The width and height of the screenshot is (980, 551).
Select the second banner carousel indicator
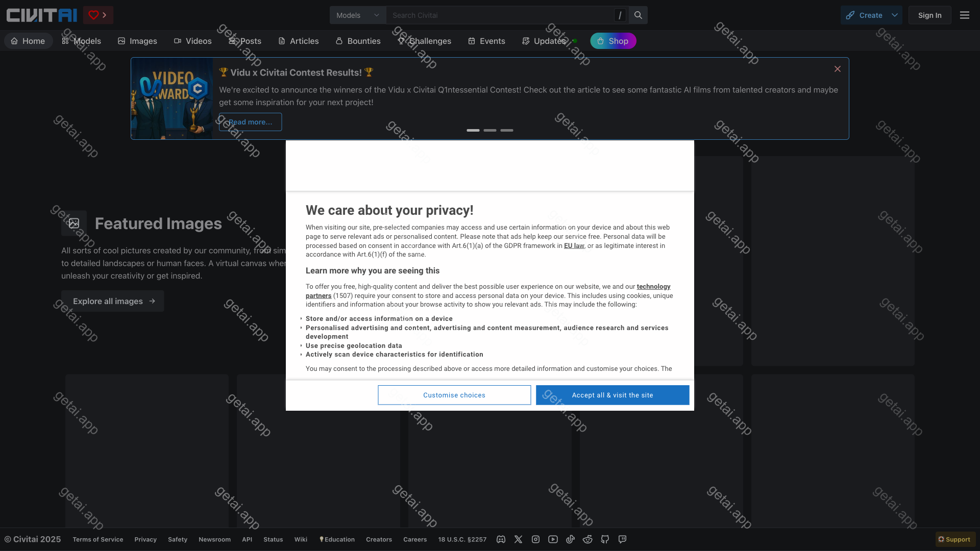tap(490, 130)
